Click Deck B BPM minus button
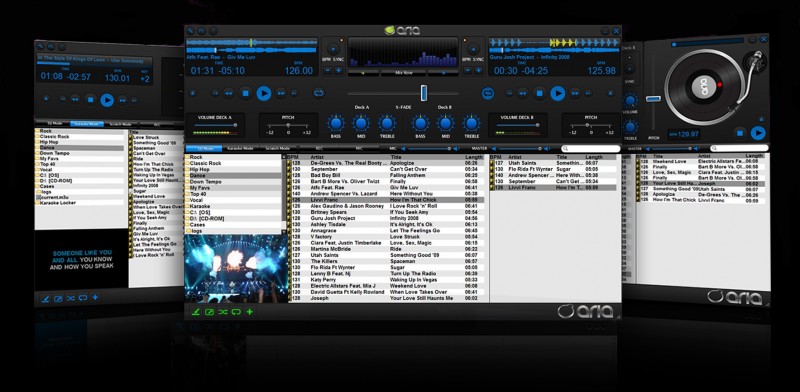 468,70
